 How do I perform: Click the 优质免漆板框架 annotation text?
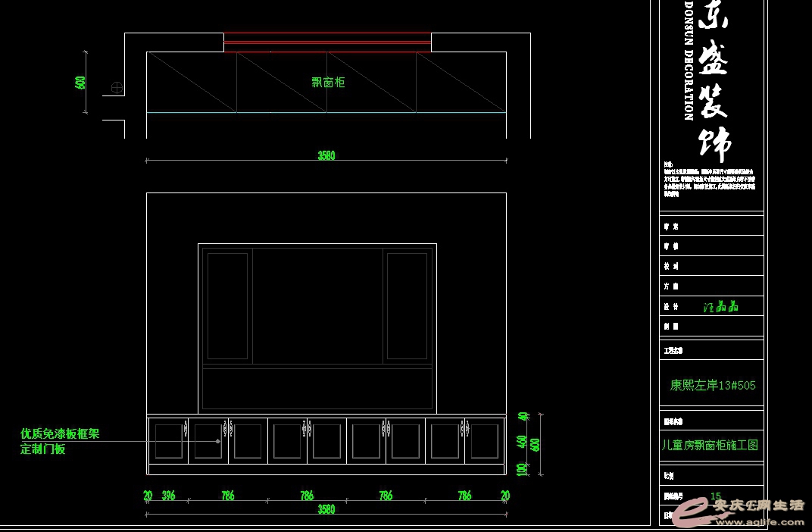[x=60, y=434]
